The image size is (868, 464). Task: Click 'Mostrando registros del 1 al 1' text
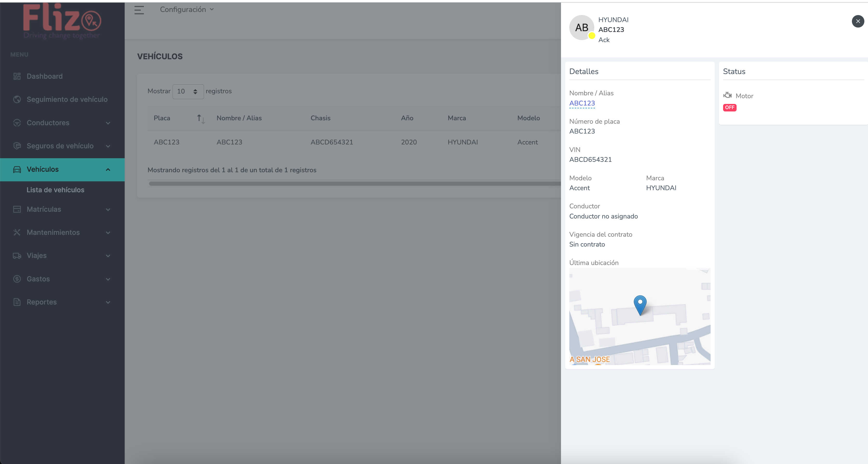coord(232,170)
